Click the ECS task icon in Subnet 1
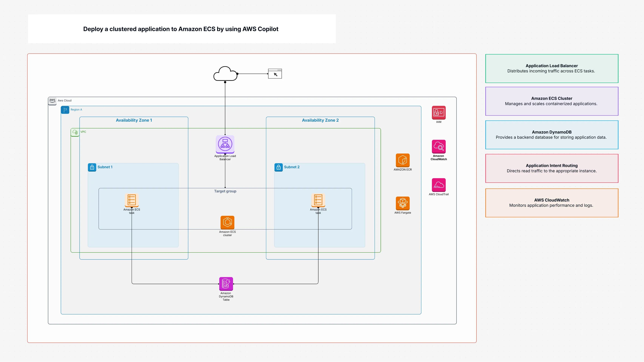 coord(132,200)
